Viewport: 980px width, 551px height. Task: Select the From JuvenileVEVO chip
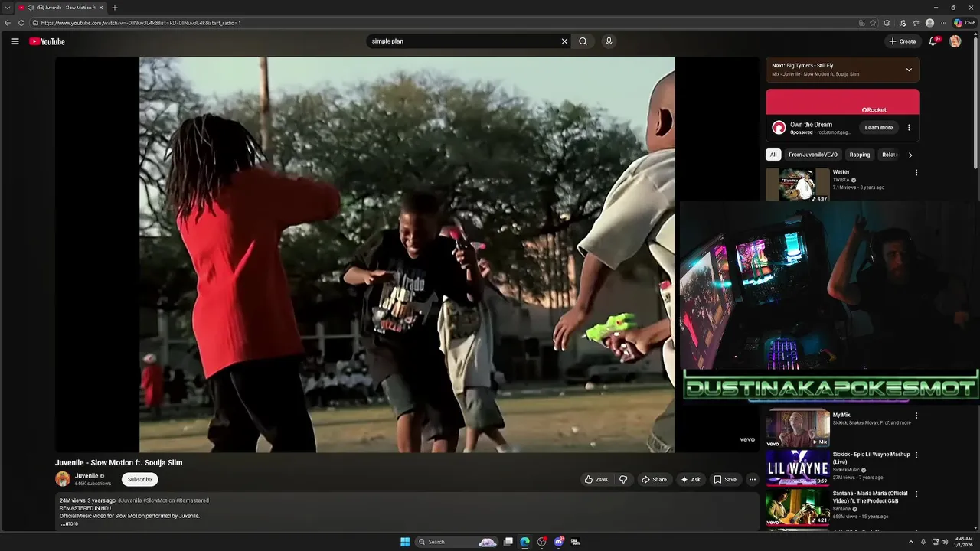pyautogui.click(x=813, y=155)
